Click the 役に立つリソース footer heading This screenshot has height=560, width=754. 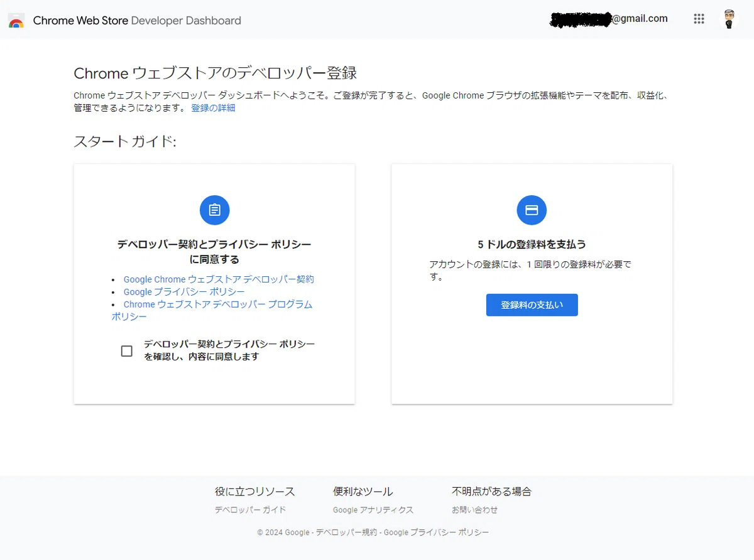pos(254,492)
